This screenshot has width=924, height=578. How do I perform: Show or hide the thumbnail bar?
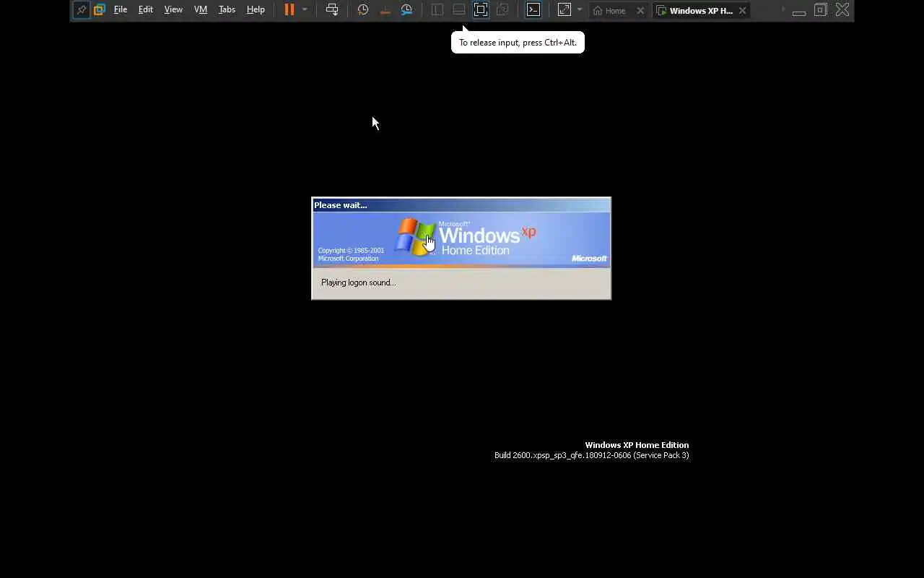[459, 10]
